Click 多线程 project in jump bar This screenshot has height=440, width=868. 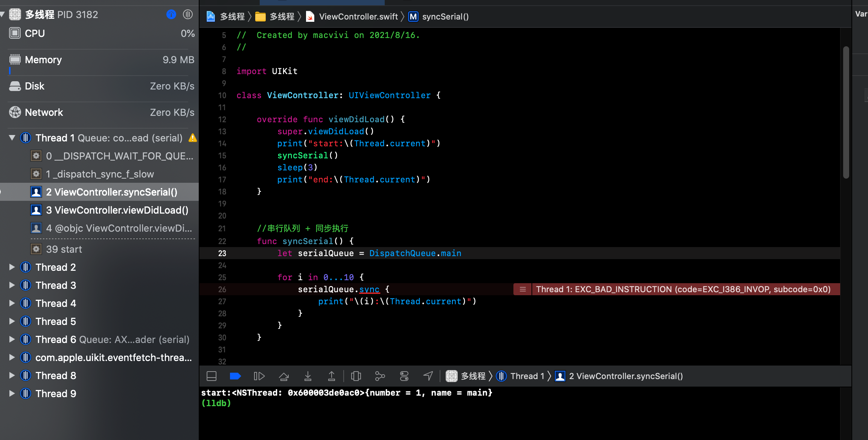tap(226, 17)
